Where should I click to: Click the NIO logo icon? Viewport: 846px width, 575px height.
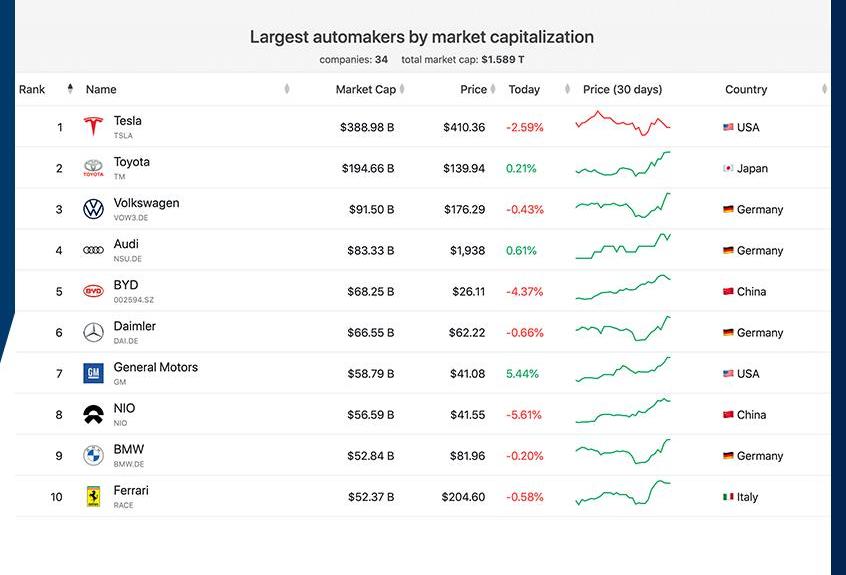[x=93, y=414]
